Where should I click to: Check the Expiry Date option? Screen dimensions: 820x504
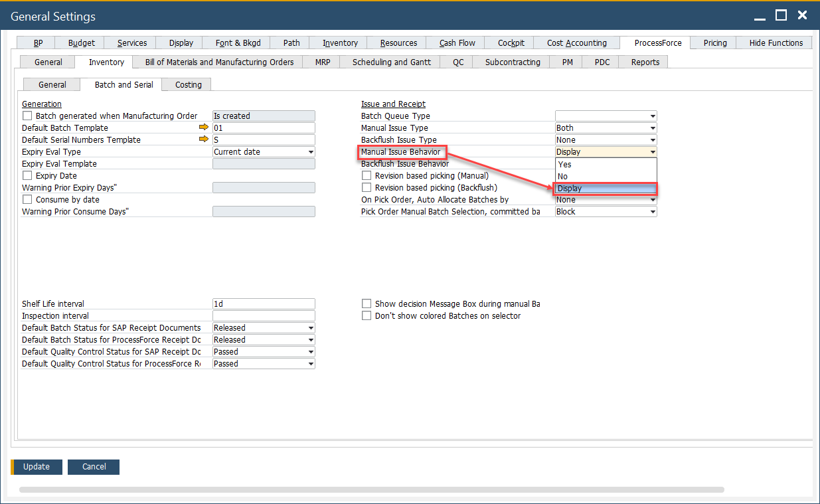pos(27,175)
